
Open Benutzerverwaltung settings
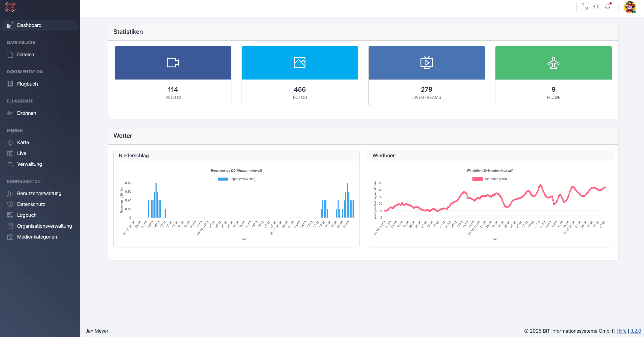point(39,193)
